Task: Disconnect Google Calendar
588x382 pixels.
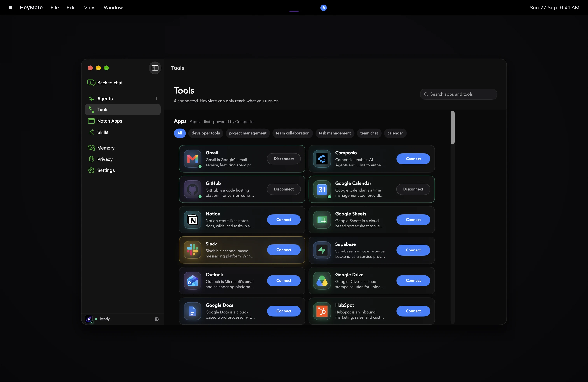Action: pyautogui.click(x=413, y=189)
